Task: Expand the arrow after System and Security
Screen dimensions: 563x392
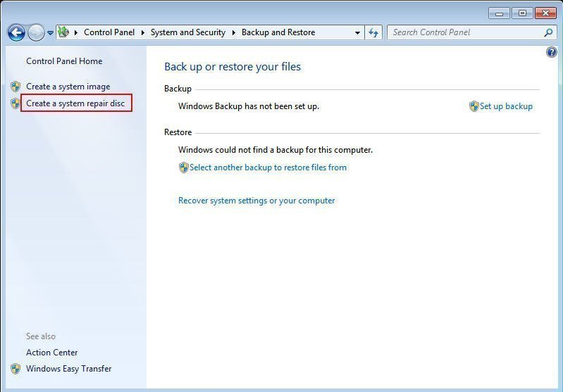Action: (234, 32)
